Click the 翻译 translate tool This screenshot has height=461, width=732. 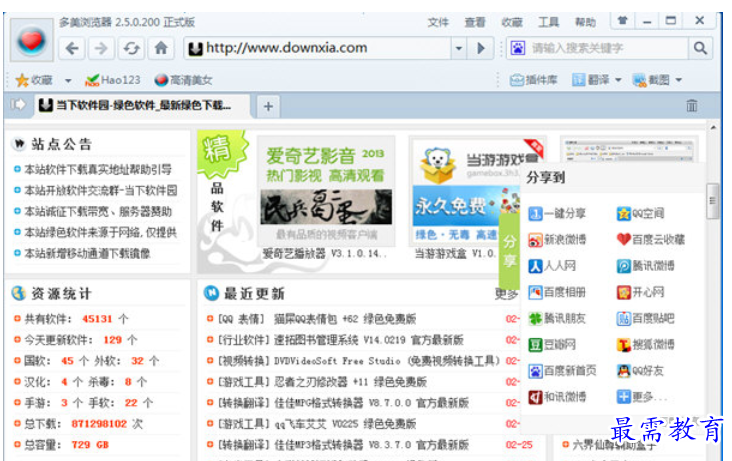pyautogui.click(x=591, y=80)
